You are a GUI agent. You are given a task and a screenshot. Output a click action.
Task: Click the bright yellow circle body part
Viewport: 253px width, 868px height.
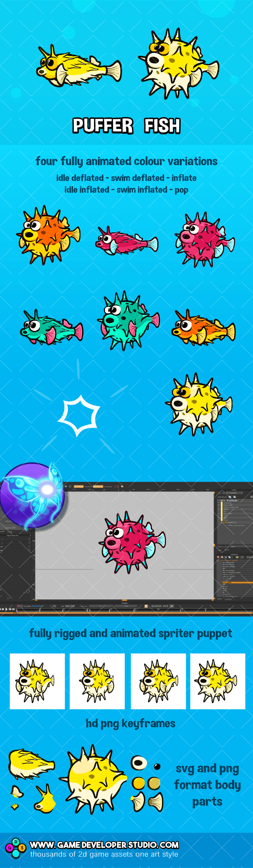pyautogui.click(x=138, y=783)
